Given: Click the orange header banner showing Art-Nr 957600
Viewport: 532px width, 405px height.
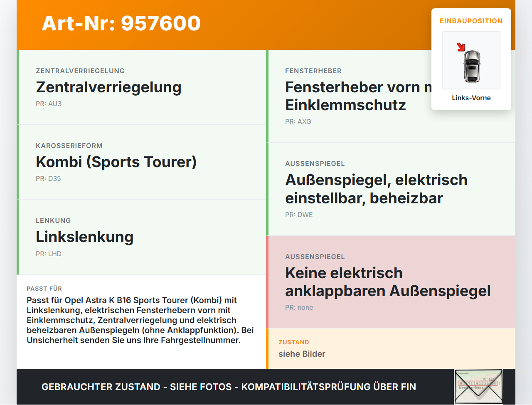Looking at the screenshot, I should 121,24.
